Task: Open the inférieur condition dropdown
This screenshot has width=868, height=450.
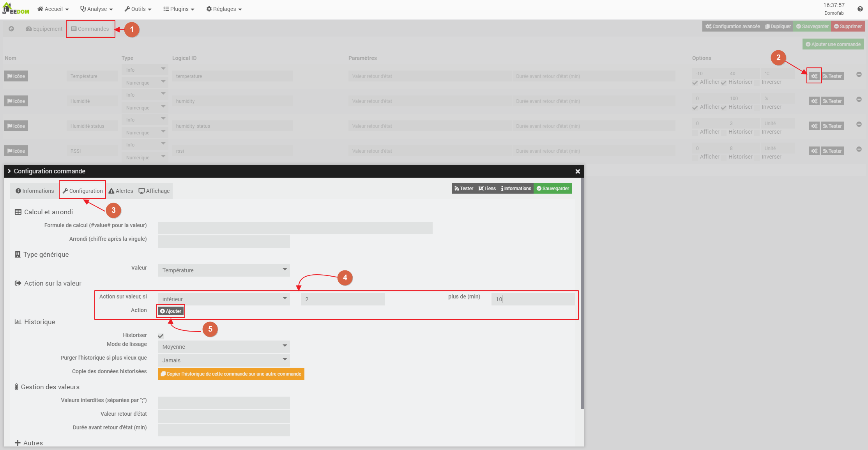Action: click(x=224, y=299)
